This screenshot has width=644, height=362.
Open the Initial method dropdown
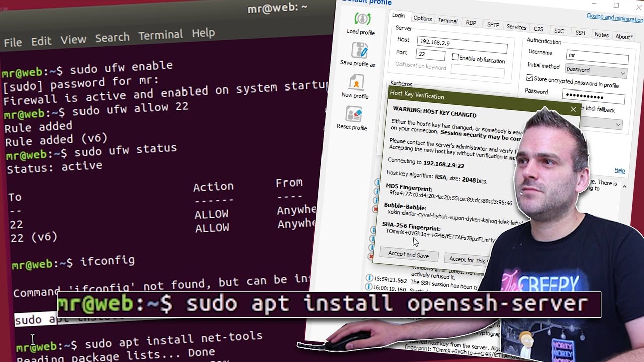(596, 71)
